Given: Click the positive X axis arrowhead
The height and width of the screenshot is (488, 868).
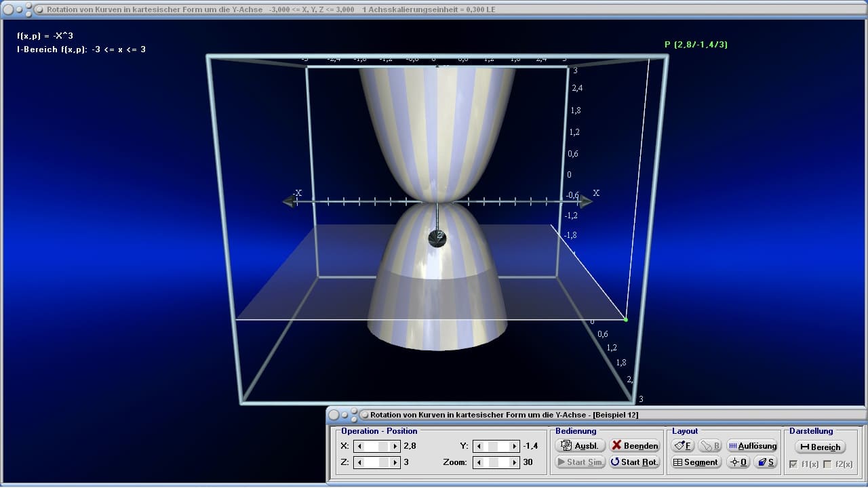Looking at the screenshot, I should (x=585, y=201).
